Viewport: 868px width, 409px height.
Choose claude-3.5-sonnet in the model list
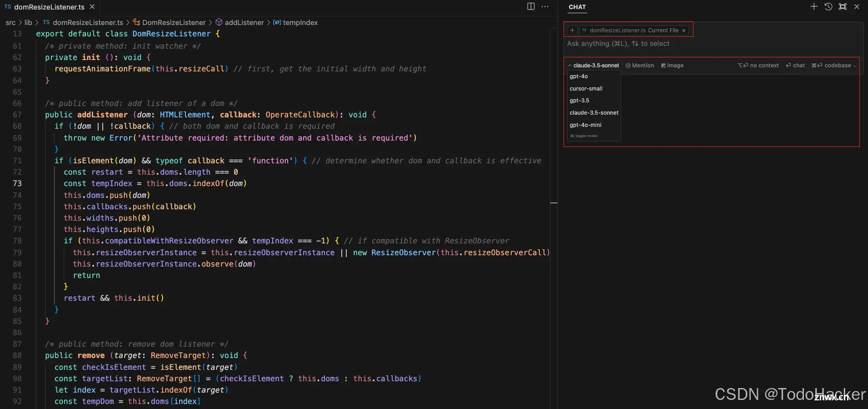(x=594, y=113)
